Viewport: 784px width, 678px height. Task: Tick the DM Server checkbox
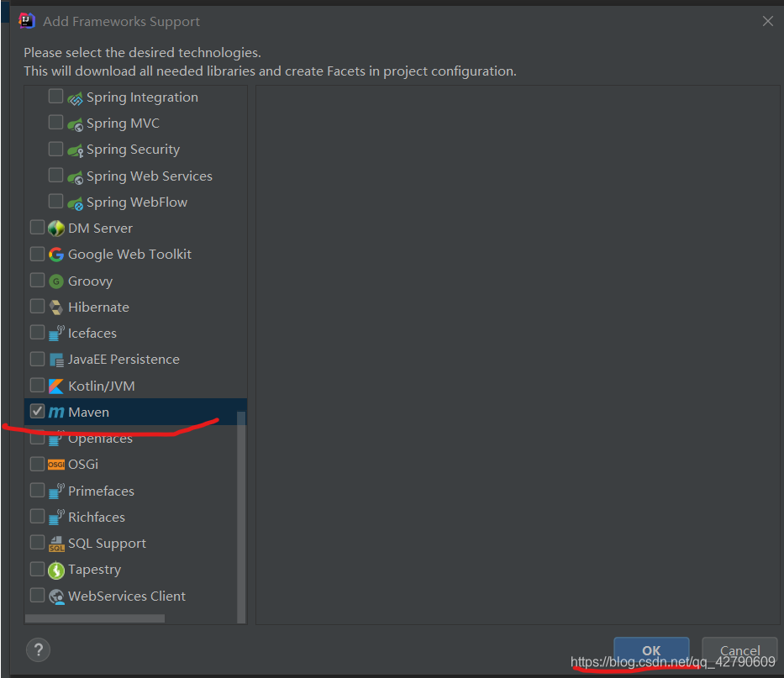coord(37,227)
